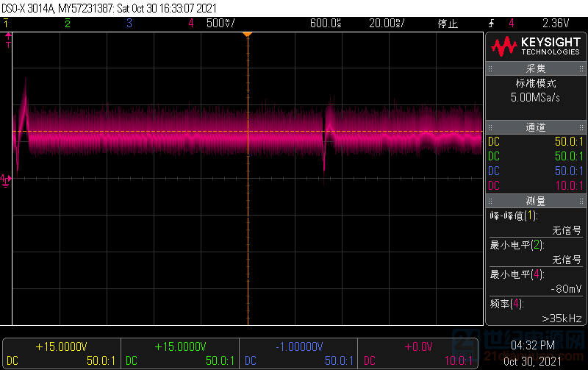This screenshot has width=588, height=370.
Task: Click the Oct 30, 2021 date display
Action: pos(532,361)
